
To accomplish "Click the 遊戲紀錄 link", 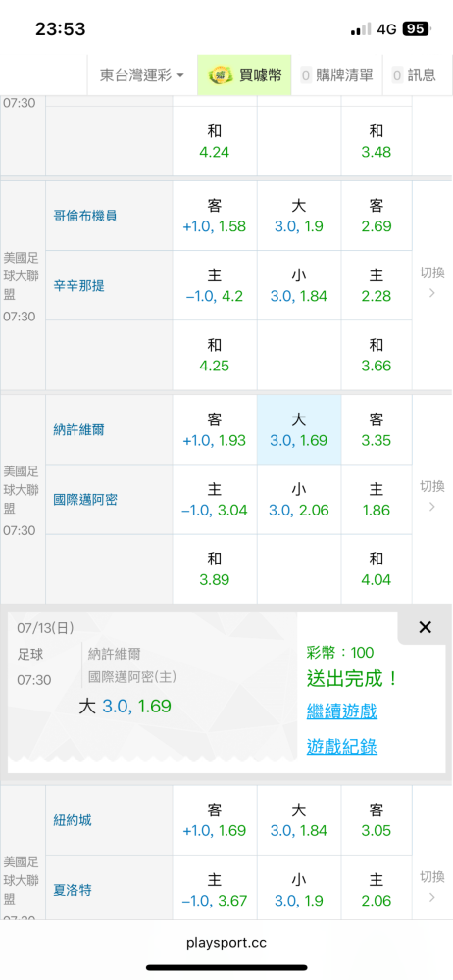I will pyautogui.click(x=341, y=746).
